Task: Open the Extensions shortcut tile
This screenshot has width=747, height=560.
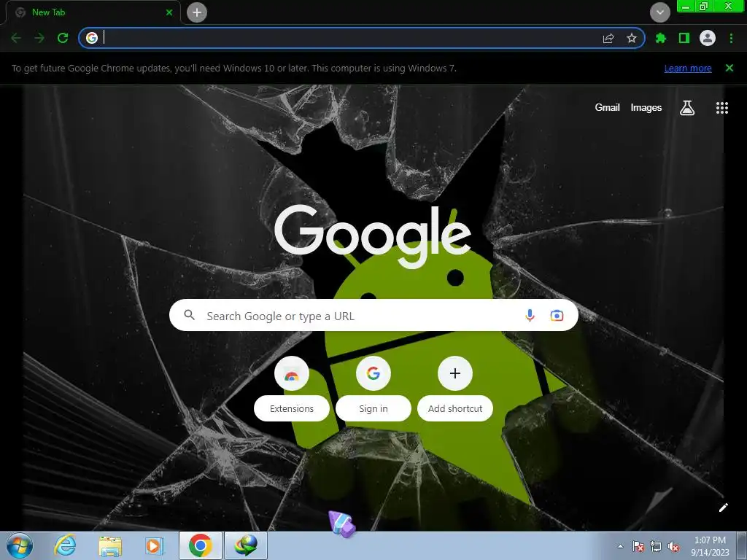Action: click(x=292, y=373)
